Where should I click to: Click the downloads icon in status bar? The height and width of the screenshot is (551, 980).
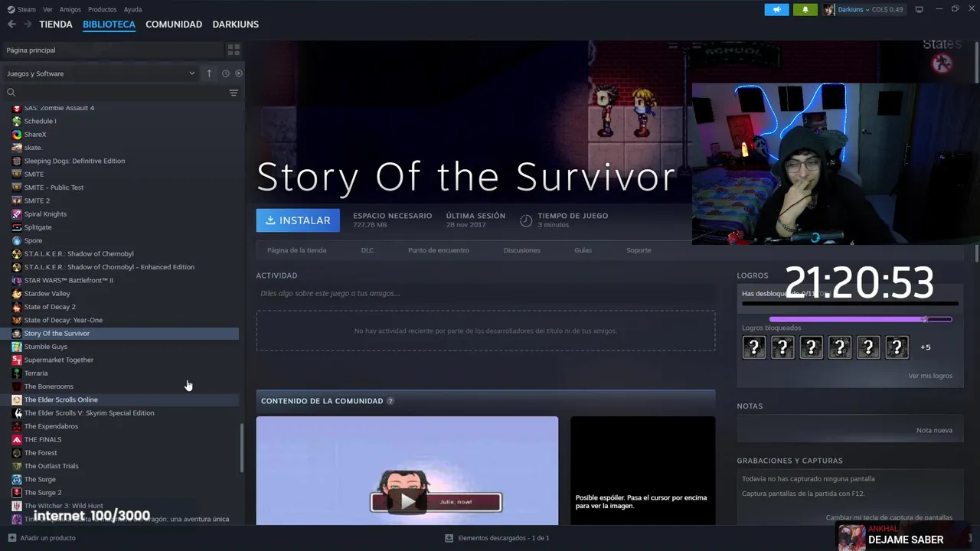coord(449,538)
